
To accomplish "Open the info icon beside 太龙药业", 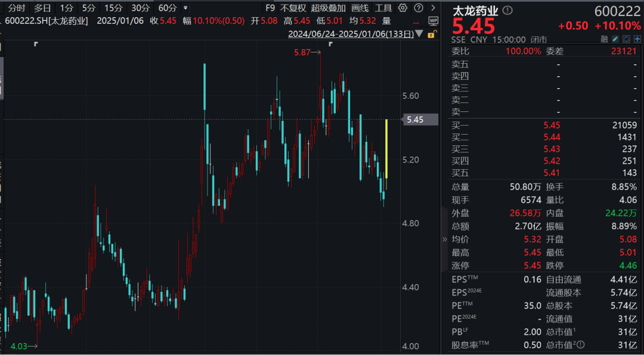I will coord(508,10).
